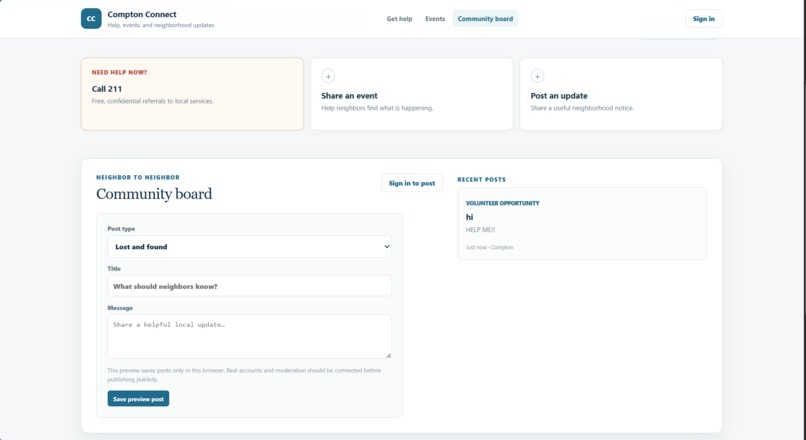806x440 pixels.
Task: Click the 'VOLUNTEER OPPORTUNITY' post label
Action: pos(503,203)
